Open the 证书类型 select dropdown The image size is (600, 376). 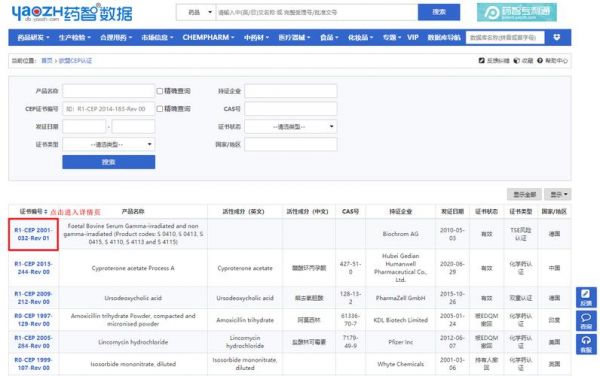coord(109,144)
